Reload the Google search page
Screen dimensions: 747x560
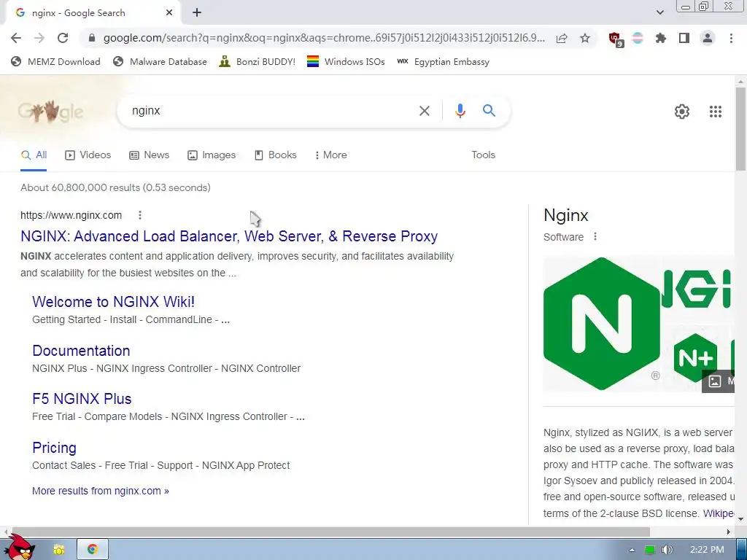click(x=63, y=38)
